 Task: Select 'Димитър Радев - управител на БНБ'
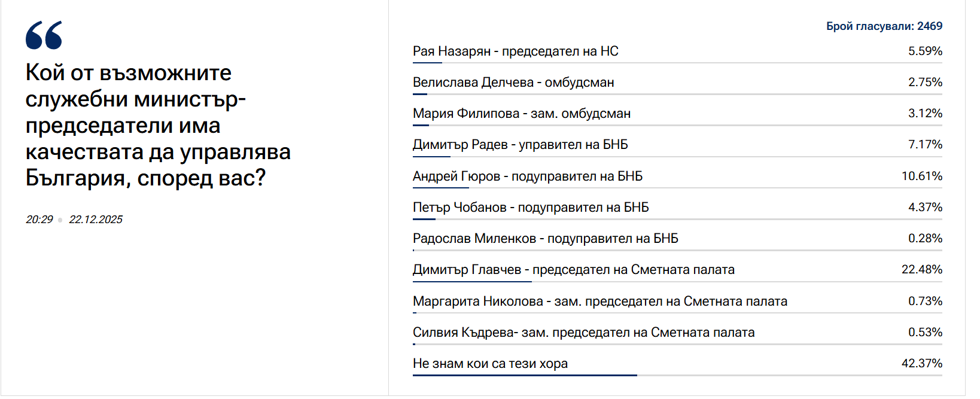click(x=520, y=145)
